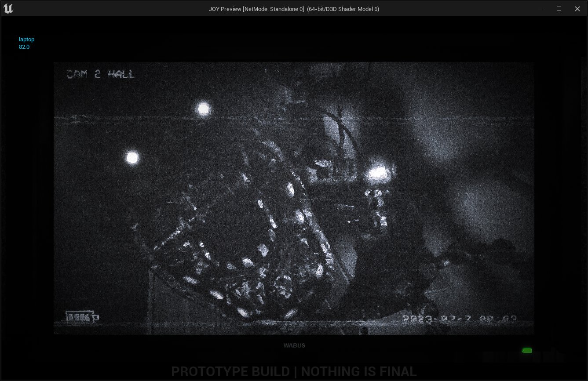This screenshot has height=381, width=588.
Task: Click the topmost bright light in feed
Action: [203, 109]
